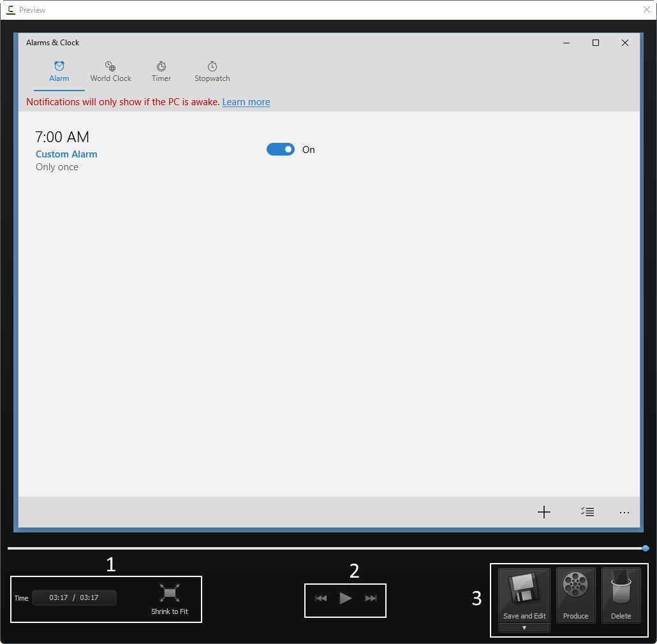657x644 pixels.
Task: Click the plus icon to add an alarm
Action: [x=543, y=512]
